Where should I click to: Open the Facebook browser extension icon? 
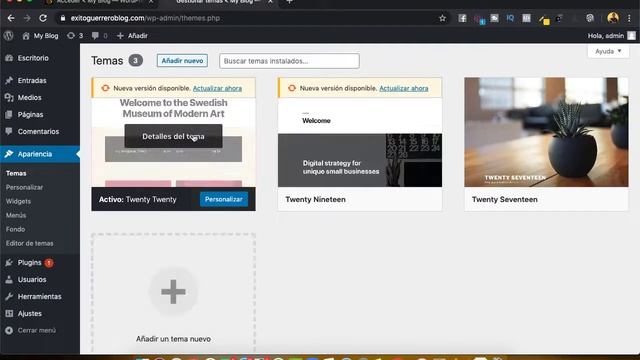tap(462, 18)
